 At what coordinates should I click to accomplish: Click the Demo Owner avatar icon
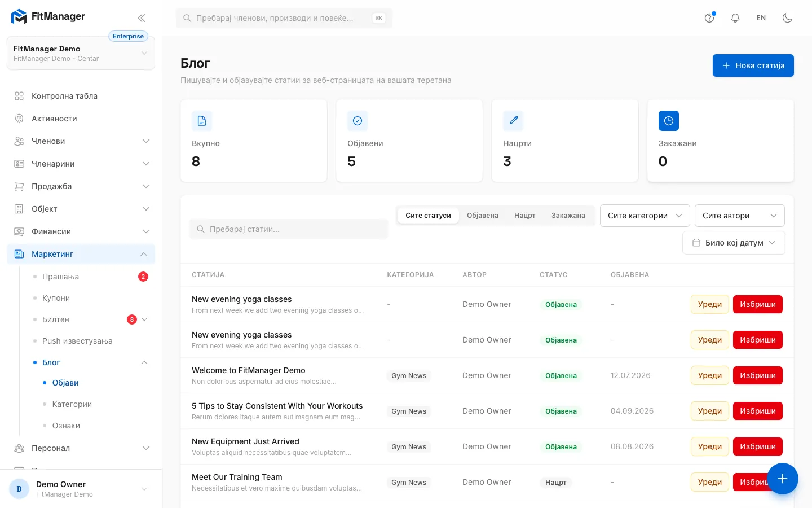(x=19, y=489)
